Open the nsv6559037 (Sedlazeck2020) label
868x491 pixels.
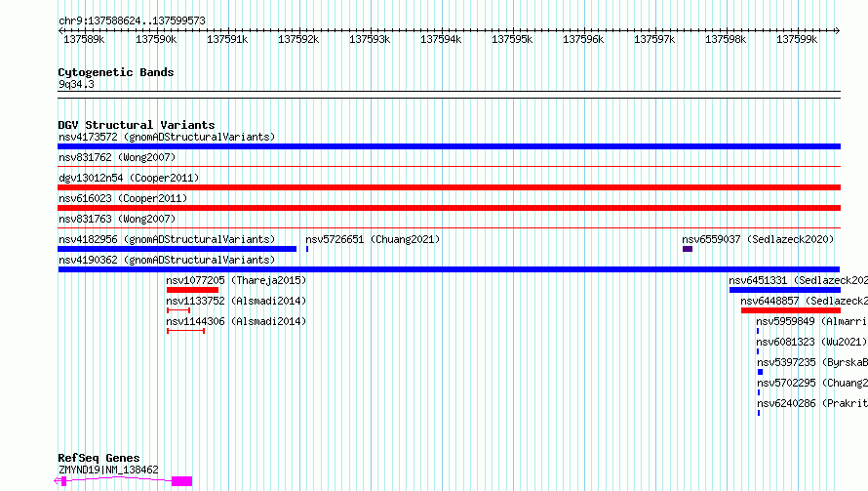click(758, 239)
